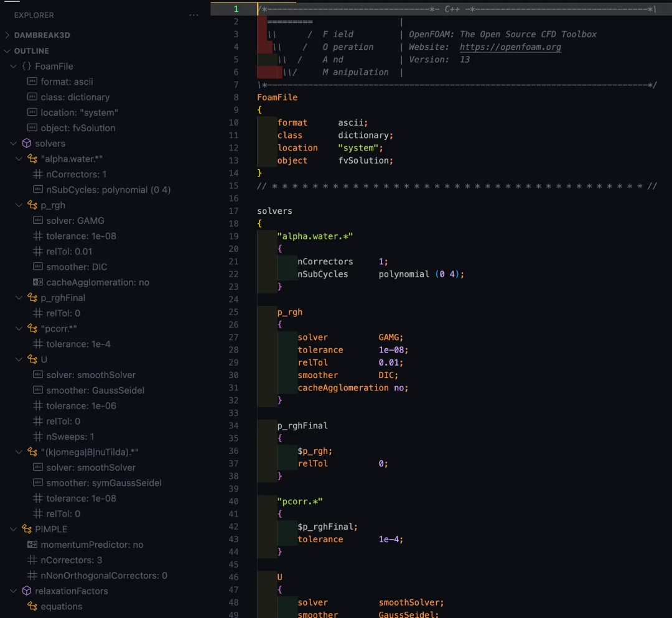Click the boolean icon beside cacheAgglomeration
The height and width of the screenshot is (618, 672).
[37, 283]
